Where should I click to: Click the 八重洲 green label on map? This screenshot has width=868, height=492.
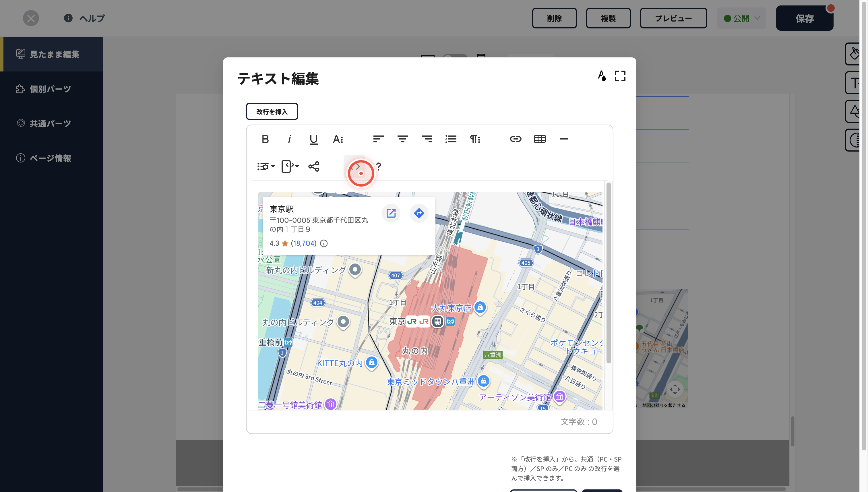click(x=493, y=355)
